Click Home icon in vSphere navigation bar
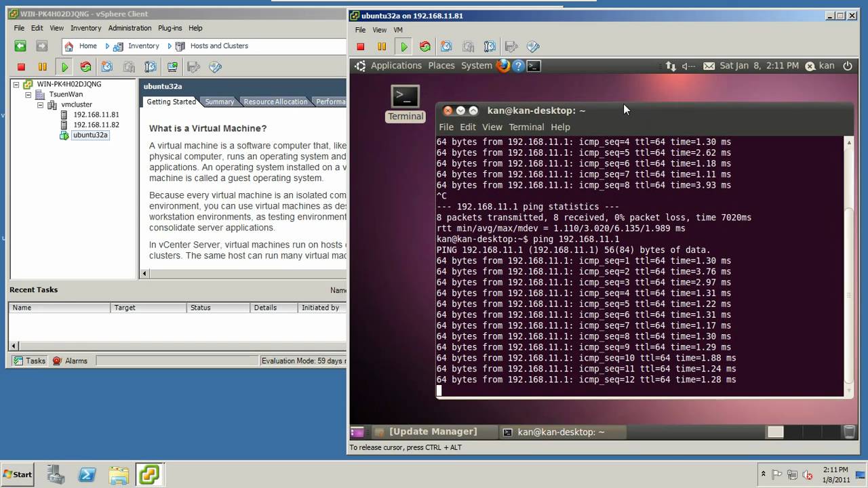The height and width of the screenshot is (488, 868). pos(68,46)
